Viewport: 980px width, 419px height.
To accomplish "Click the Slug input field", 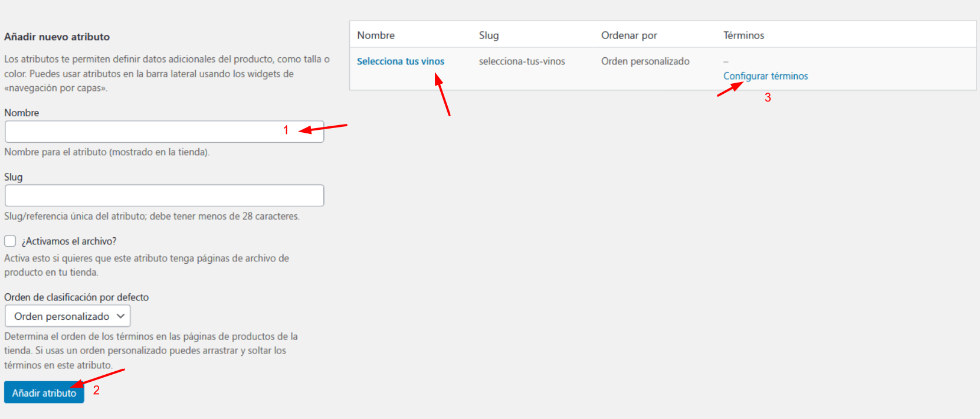I will click(164, 195).
